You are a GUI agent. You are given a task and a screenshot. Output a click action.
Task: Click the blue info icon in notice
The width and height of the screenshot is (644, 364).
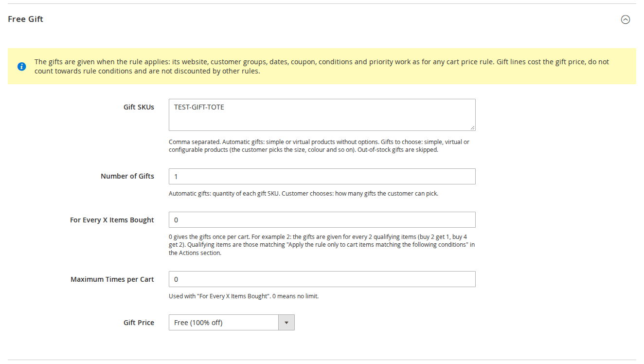22,66
